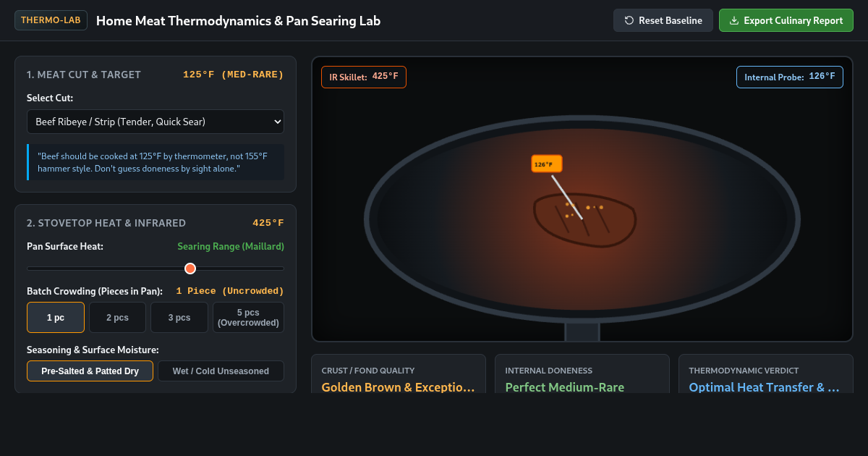Viewport: 868px width, 456px height.
Task: Click the Reset Baseline button
Action: (663, 20)
